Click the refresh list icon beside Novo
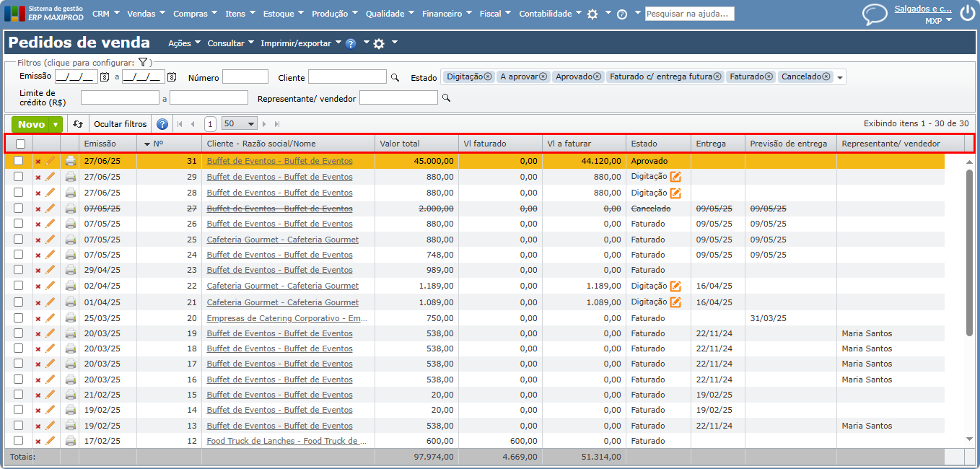Image resolution: width=980 pixels, height=469 pixels. 78,124
